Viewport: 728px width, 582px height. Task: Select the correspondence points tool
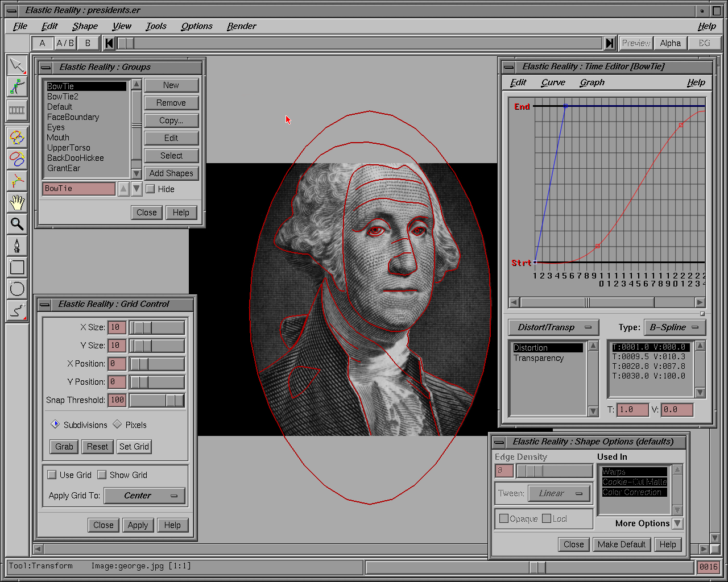click(17, 180)
